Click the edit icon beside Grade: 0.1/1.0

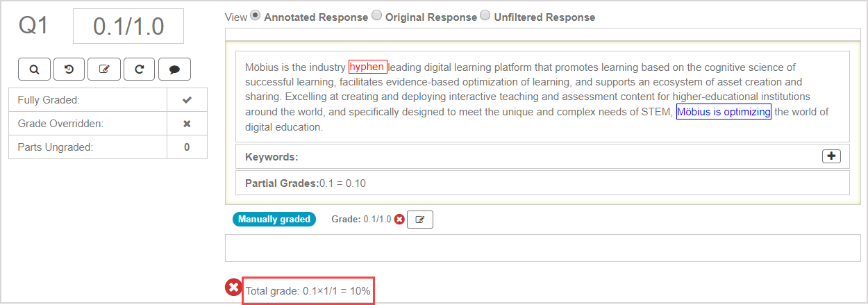pyautogui.click(x=419, y=220)
